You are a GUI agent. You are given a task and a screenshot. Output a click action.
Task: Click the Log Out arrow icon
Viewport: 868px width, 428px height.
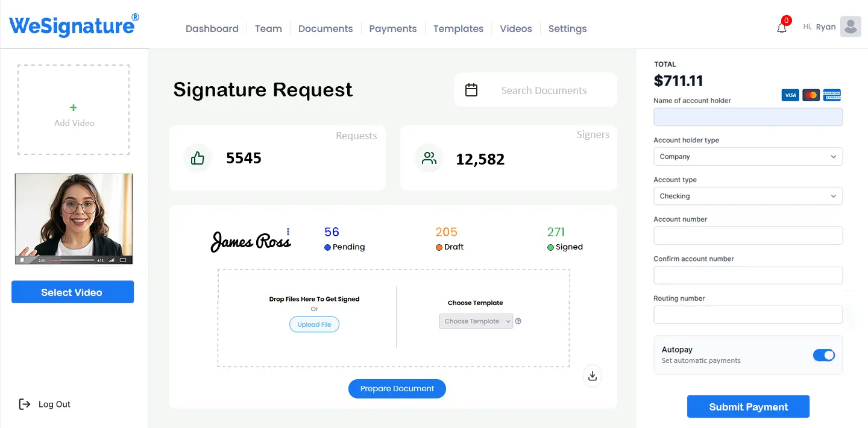(x=25, y=404)
